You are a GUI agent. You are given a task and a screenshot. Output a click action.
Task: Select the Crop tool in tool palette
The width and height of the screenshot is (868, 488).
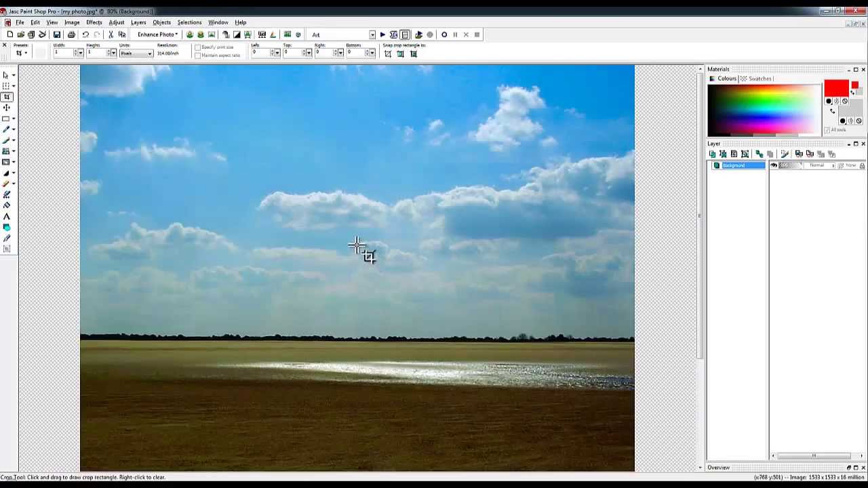(x=7, y=97)
